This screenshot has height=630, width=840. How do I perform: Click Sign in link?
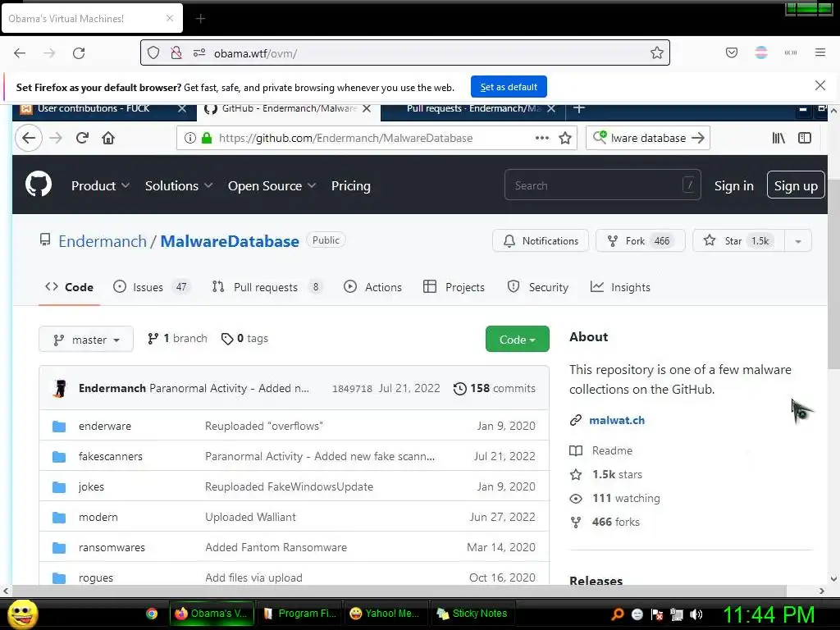[x=734, y=186]
